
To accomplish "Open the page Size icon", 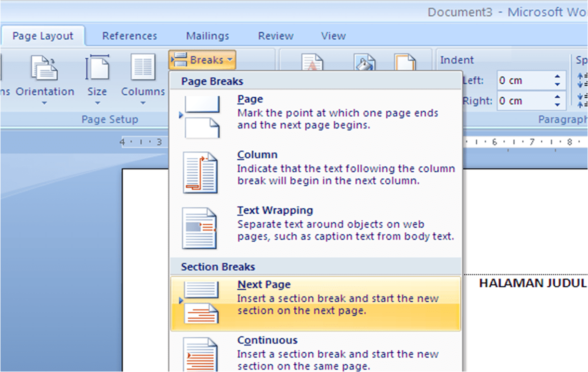I will 97,67.
